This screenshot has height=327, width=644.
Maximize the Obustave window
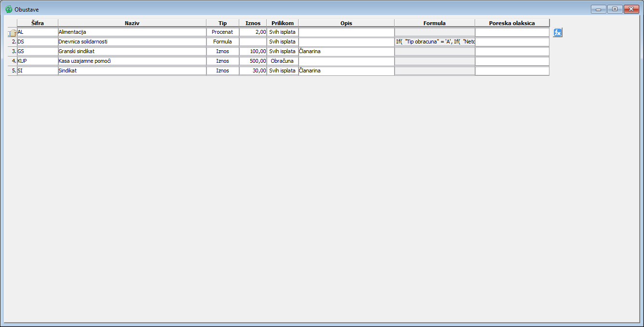[614, 9]
